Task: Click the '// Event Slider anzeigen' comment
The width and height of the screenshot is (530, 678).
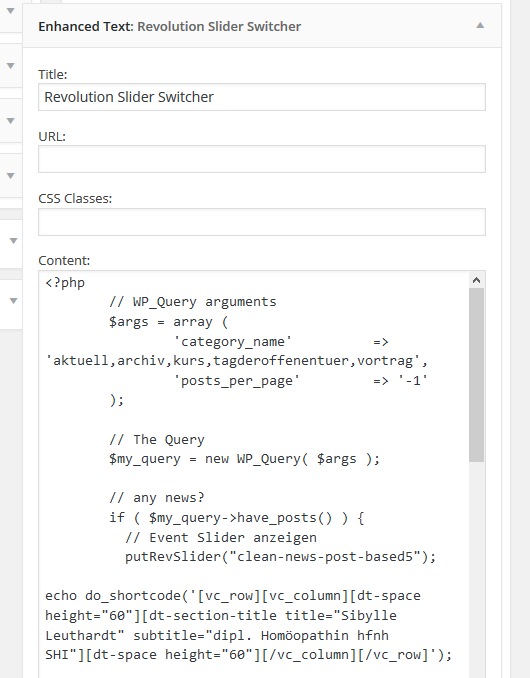Action: click(x=221, y=537)
